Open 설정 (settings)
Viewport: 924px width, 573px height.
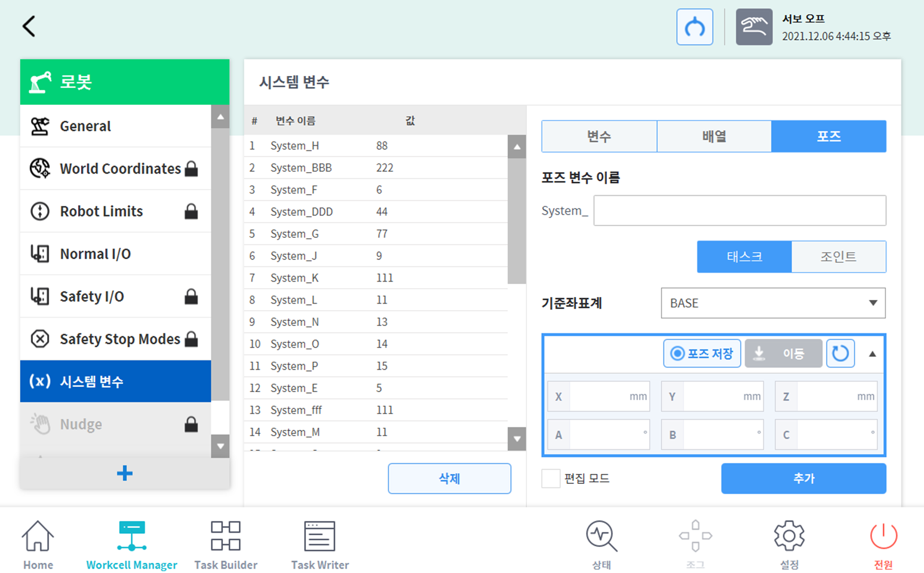point(788,544)
